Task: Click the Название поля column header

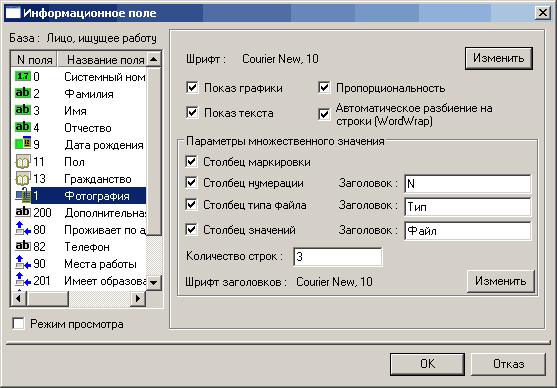Action: coord(105,59)
